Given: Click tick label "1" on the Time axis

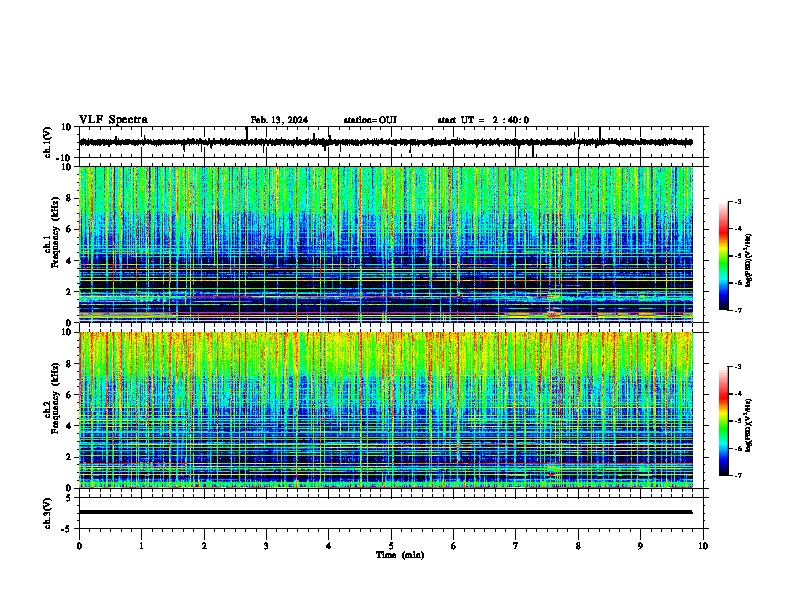Looking at the screenshot, I should tap(141, 546).
